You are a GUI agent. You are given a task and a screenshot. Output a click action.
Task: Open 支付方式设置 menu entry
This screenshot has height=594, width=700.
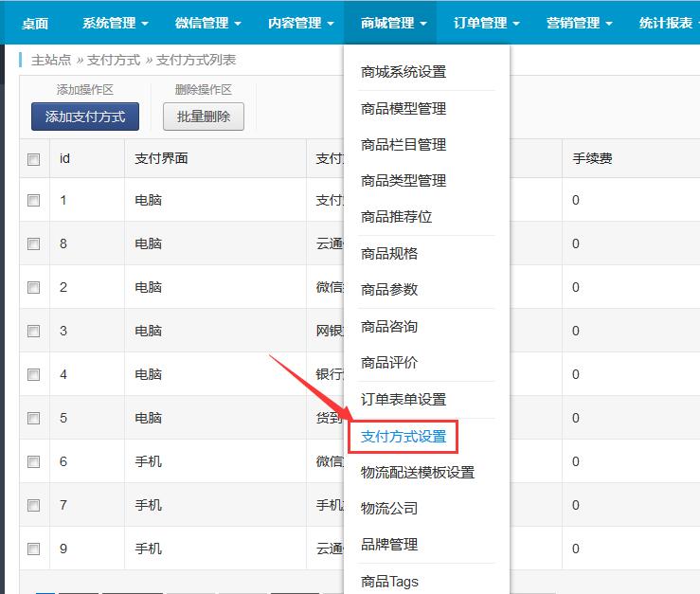point(404,437)
